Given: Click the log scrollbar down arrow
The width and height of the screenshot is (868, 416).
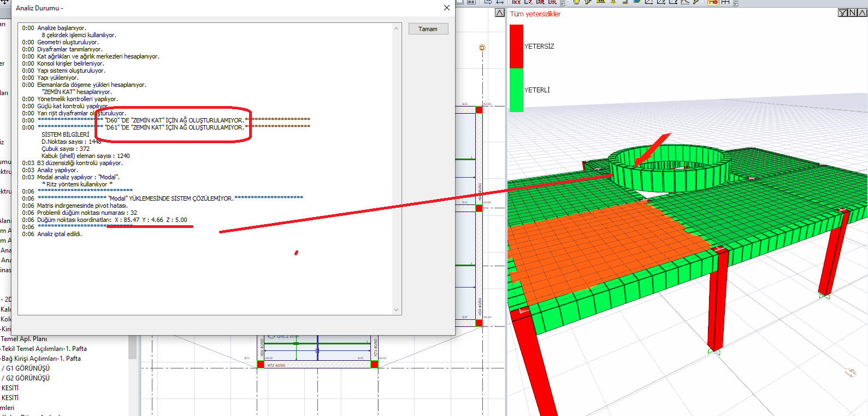Looking at the screenshot, I should [x=396, y=310].
